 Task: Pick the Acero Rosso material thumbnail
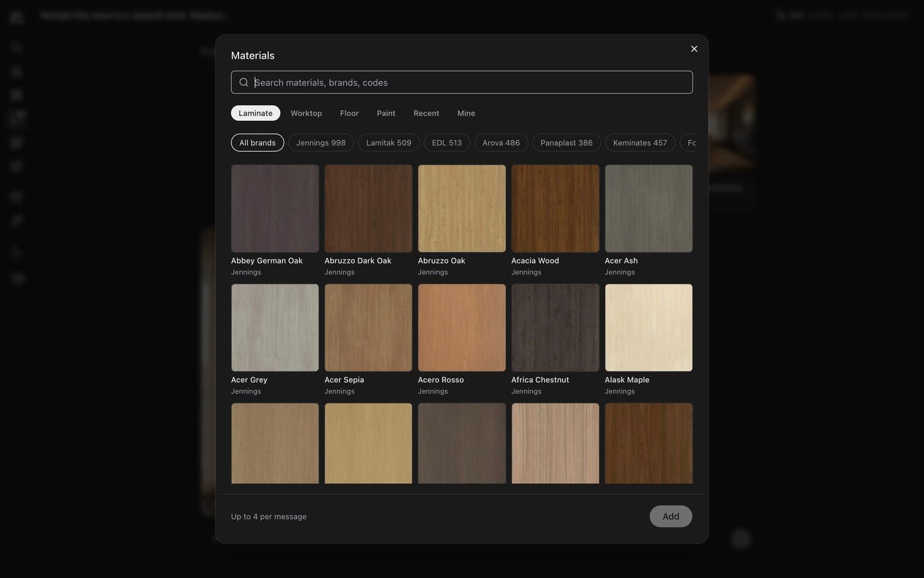pos(462,328)
